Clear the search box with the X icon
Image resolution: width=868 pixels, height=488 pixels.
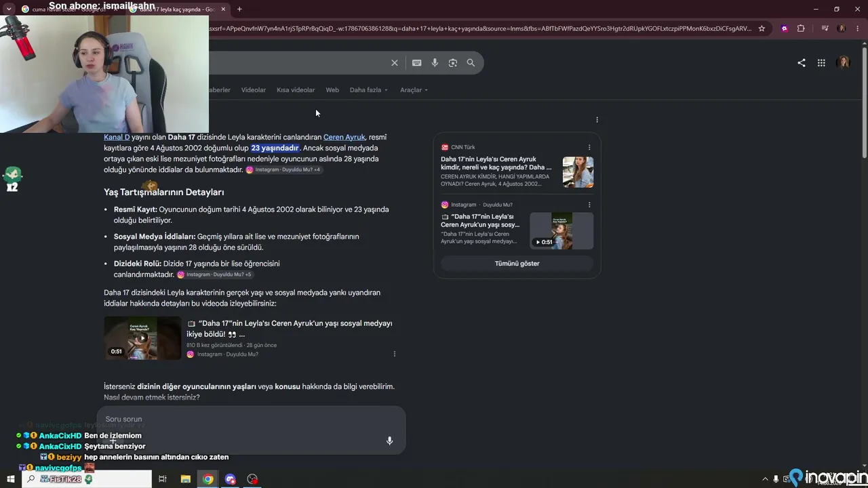pos(394,63)
